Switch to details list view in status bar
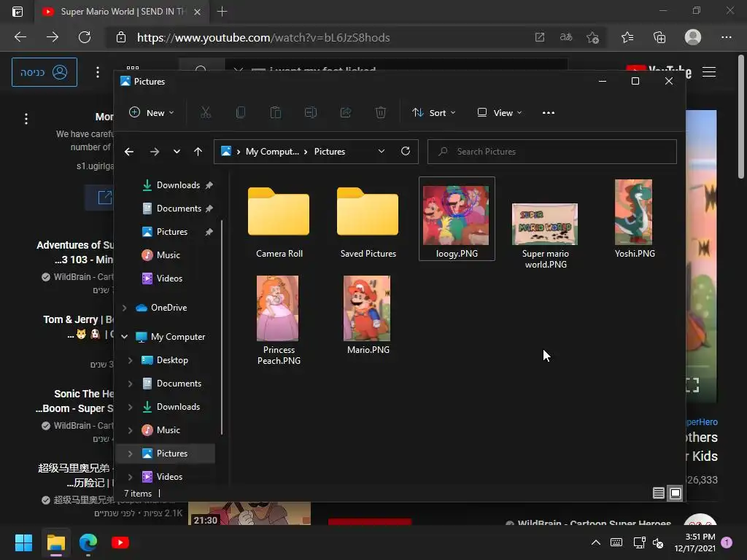The image size is (747, 560). click(x=659, y=494)
